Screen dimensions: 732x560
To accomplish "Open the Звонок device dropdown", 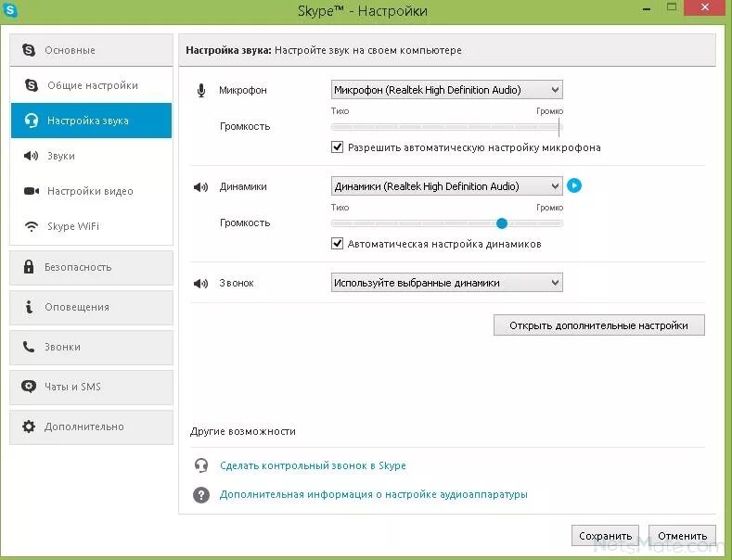I will [x=447, y=283].
